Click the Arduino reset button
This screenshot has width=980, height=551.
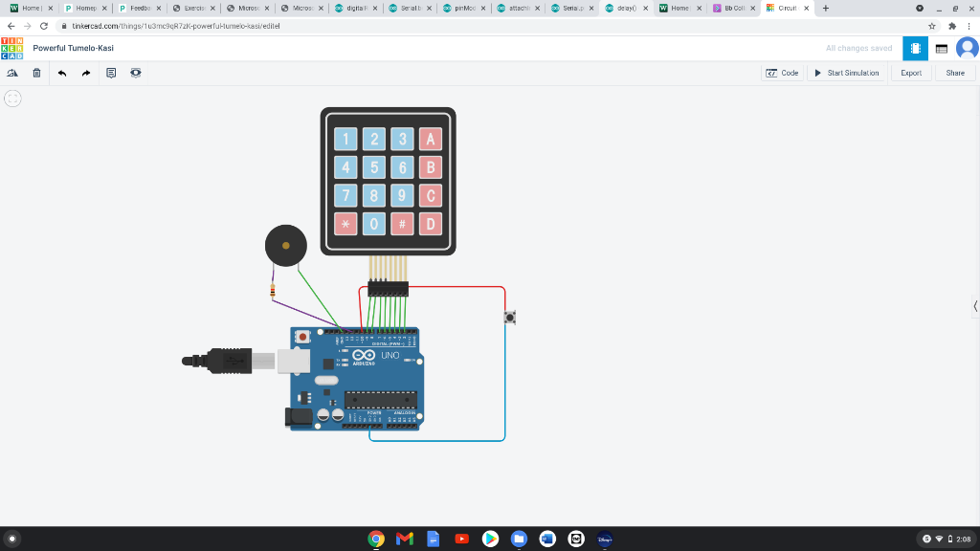pos(302,337)
